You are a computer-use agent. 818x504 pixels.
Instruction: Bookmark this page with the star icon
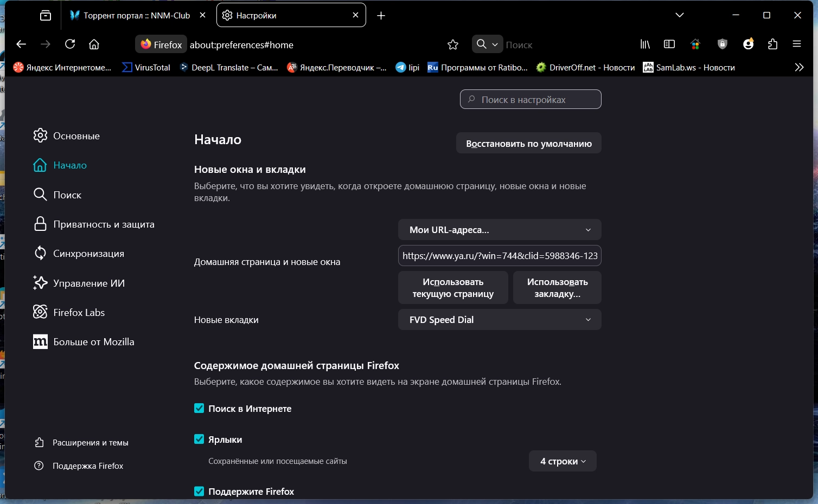click(453, 44)
